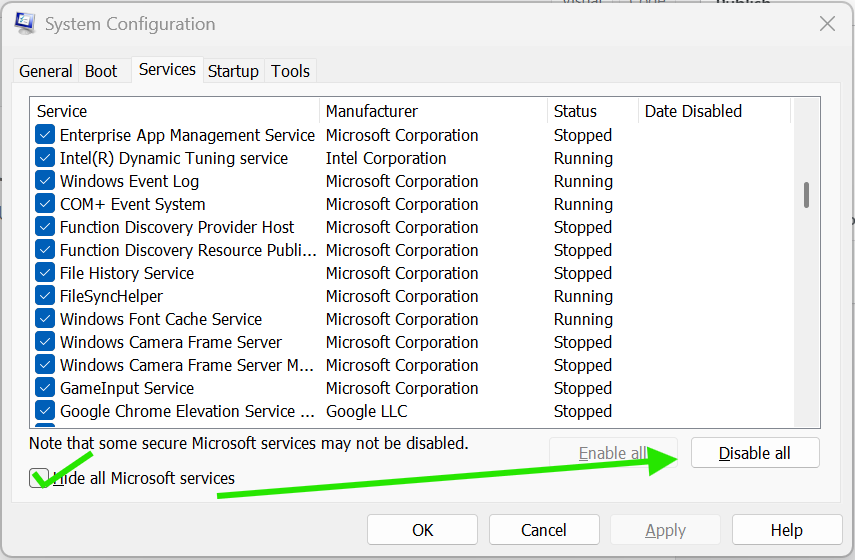
Task: Uncheck Intel(R) Dynamic Tuning service
Action: click(x=45, y=158)
